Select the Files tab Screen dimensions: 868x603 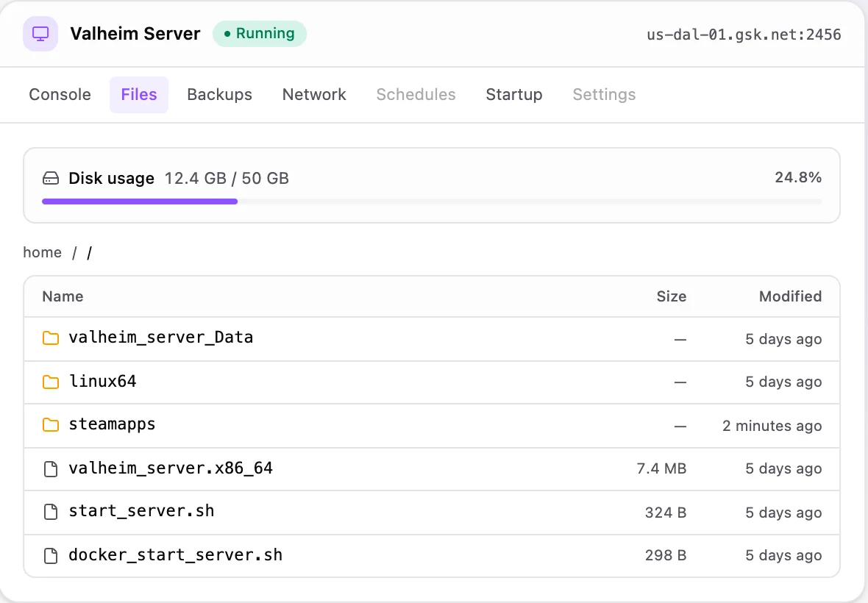139,95
